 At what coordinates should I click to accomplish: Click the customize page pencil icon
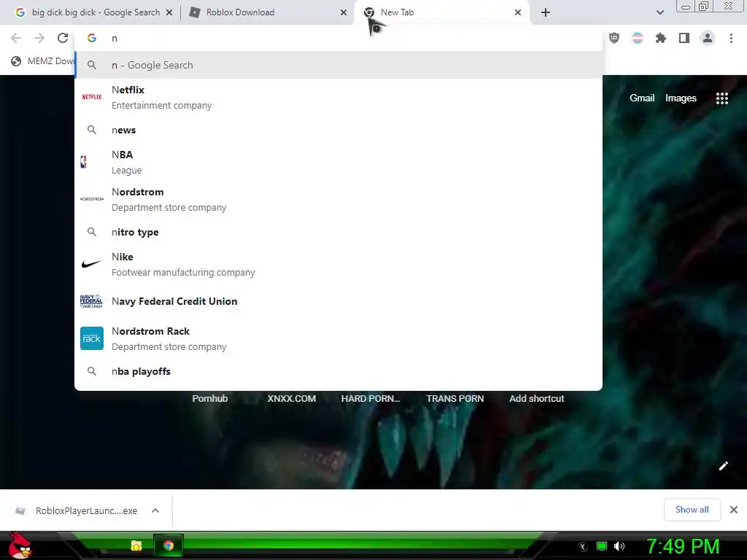(723, 466)
